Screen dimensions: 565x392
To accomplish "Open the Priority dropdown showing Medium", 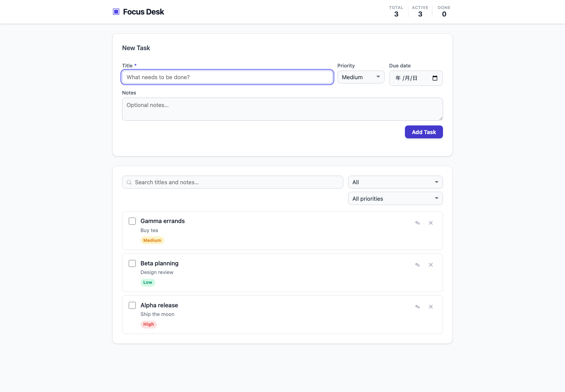I will click(361, 77).
